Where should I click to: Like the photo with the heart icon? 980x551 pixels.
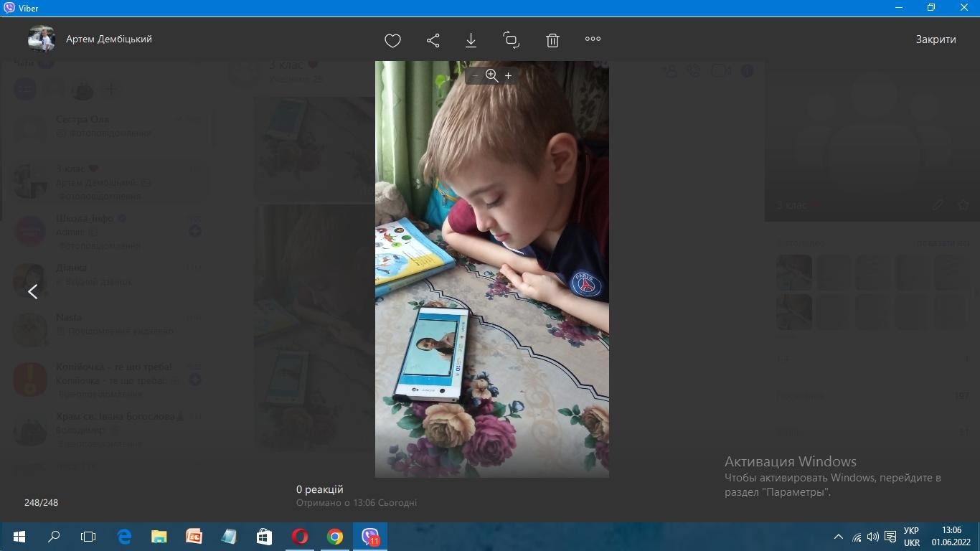(392, 40)
